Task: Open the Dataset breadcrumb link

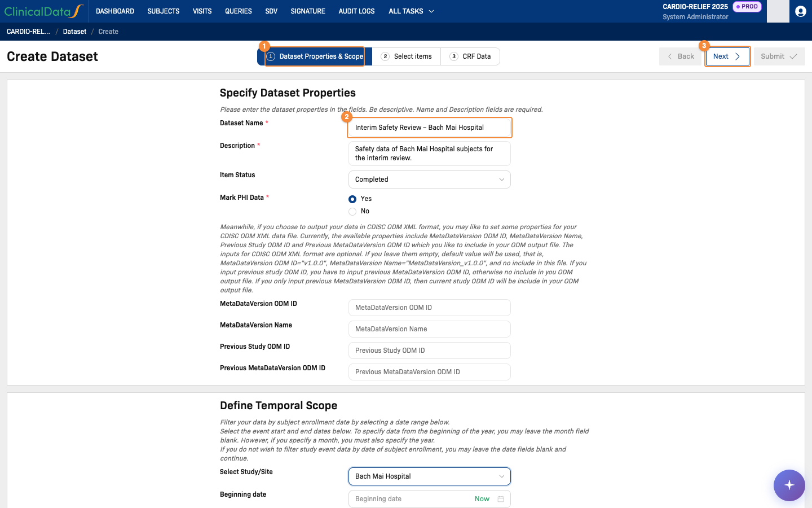Action: (74, 32)
